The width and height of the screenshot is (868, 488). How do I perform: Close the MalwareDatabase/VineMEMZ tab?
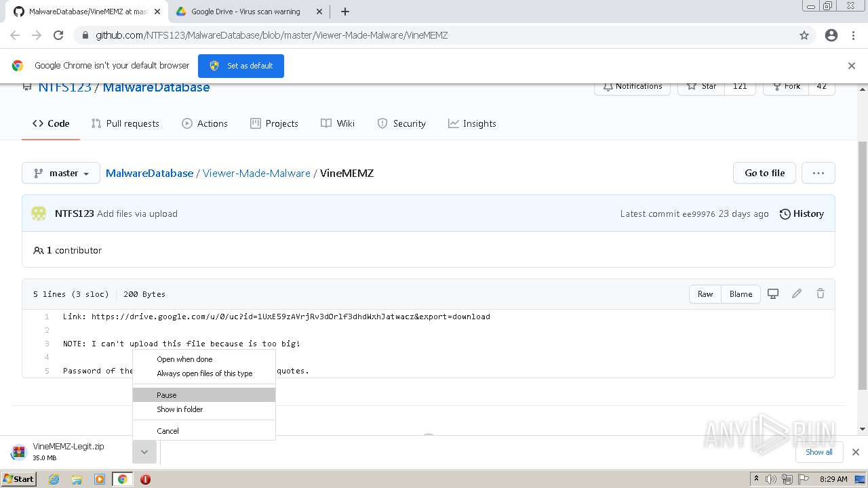point(157,12)
